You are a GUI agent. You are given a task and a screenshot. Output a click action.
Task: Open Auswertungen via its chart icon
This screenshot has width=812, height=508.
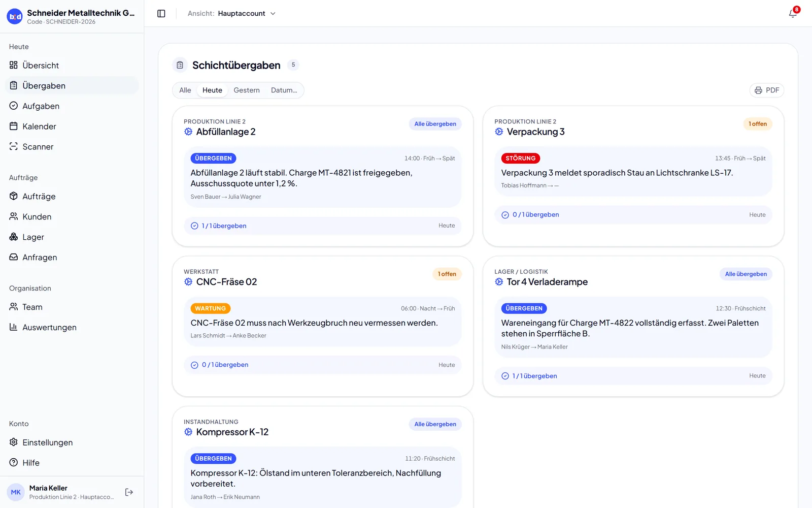(14, 327)
